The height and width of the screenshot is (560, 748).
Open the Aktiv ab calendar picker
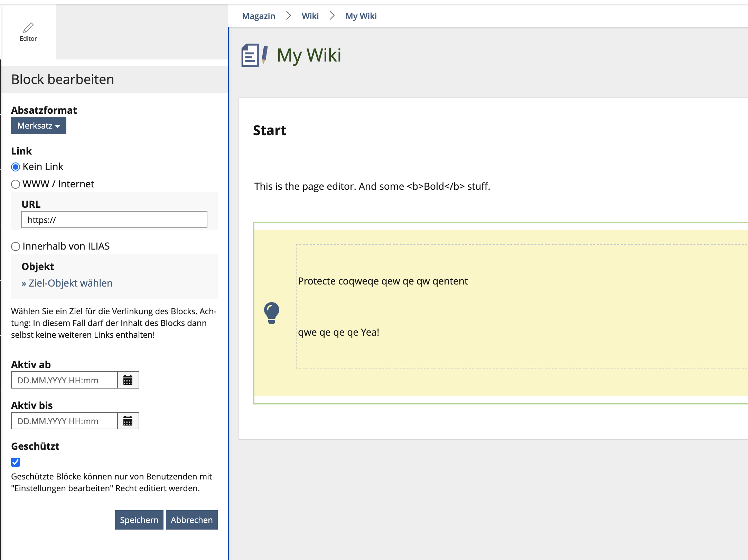[128, 380]
